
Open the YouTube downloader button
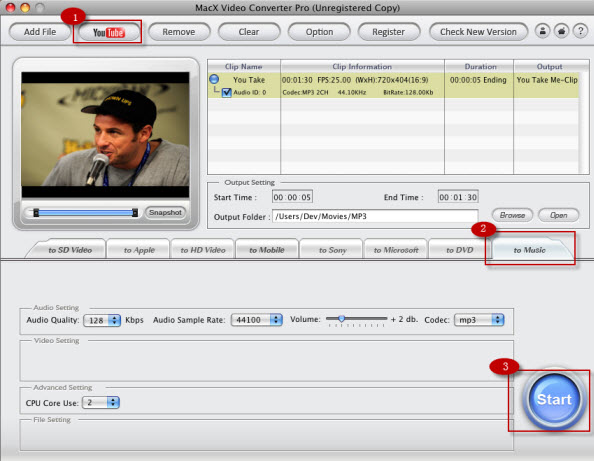point(108,32)
